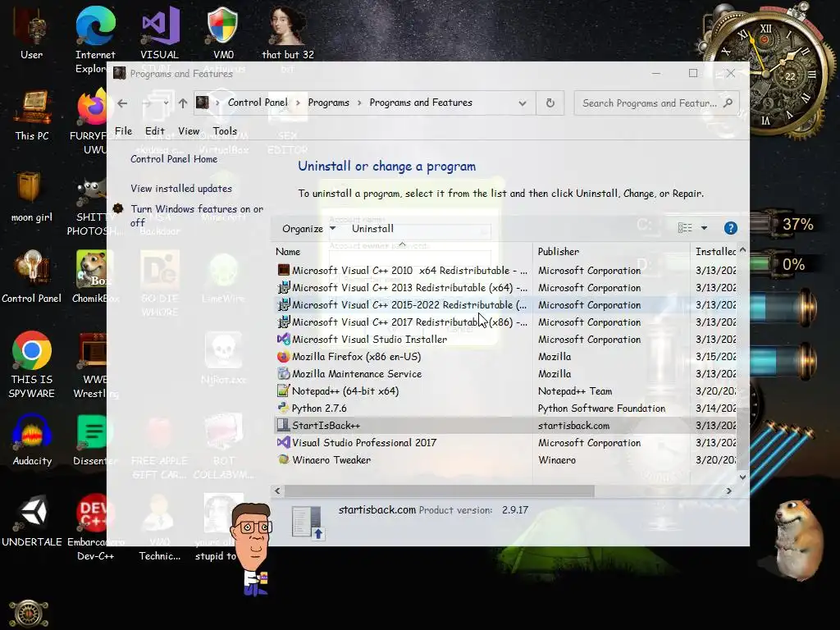Open the Organize dropdown
The image size is (840, 630).
(x=308, y=229)
